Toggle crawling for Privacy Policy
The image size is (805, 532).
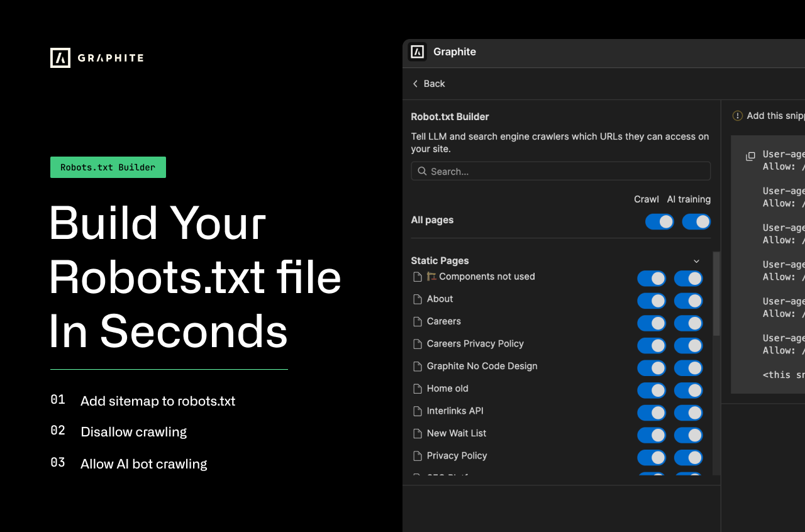(651, 457)
